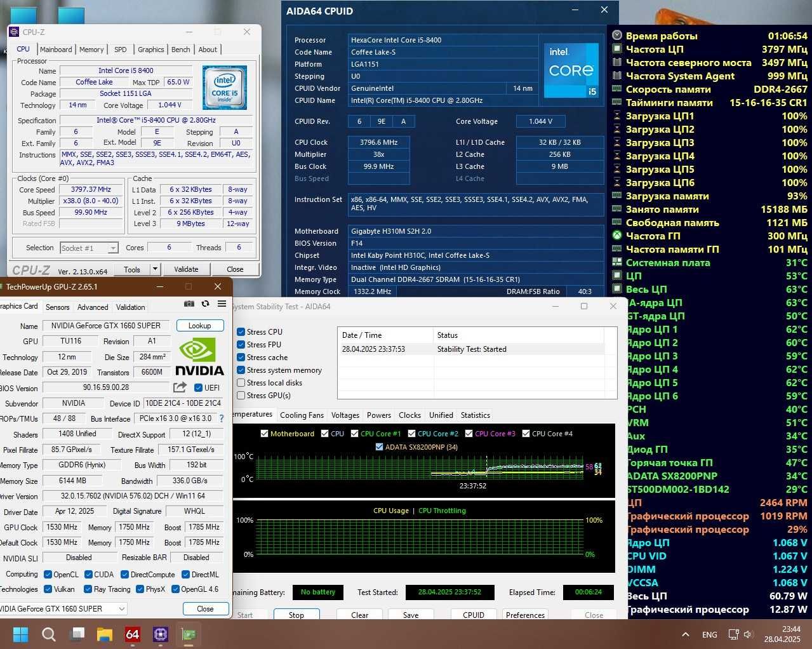Image resolution: width=812 pixels, height=649 pixels.
Task: Click the Intel Core i5 logo in AIDA64 CPUID
Action: (x=571, y=70)
